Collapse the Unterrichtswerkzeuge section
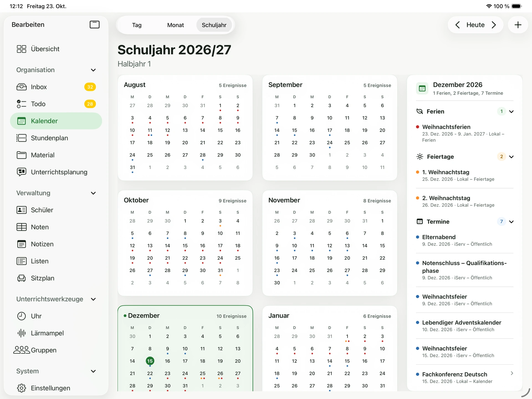532x399 pixels. click(93, 299)
